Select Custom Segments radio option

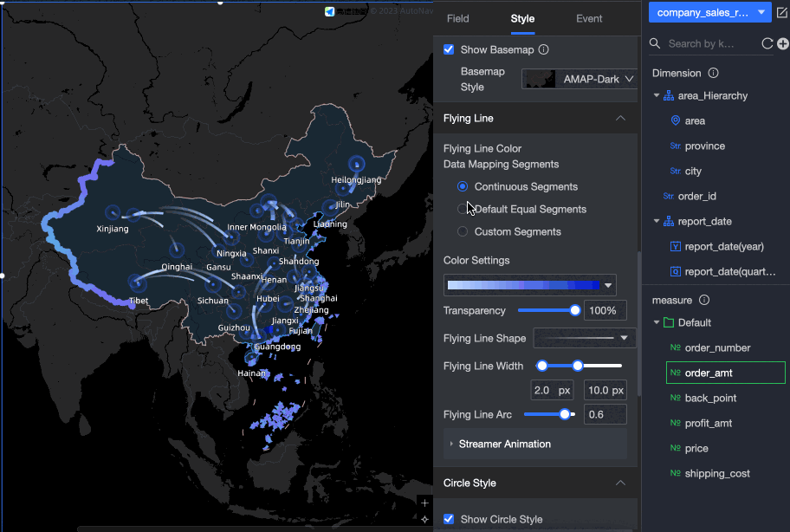point(462,231)
